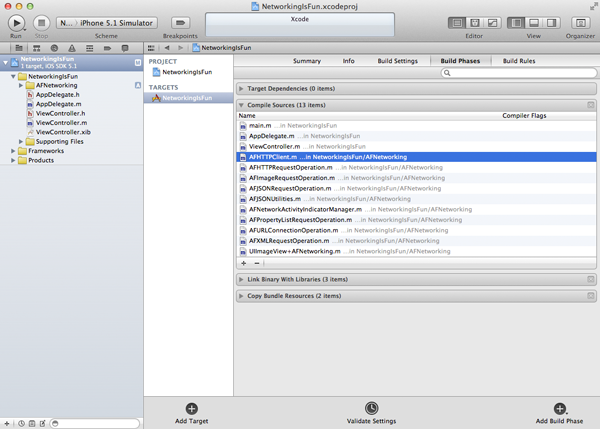Select AppDelegate.m in navigator
This screenshot has width=600, height=429.
point(58,104)
